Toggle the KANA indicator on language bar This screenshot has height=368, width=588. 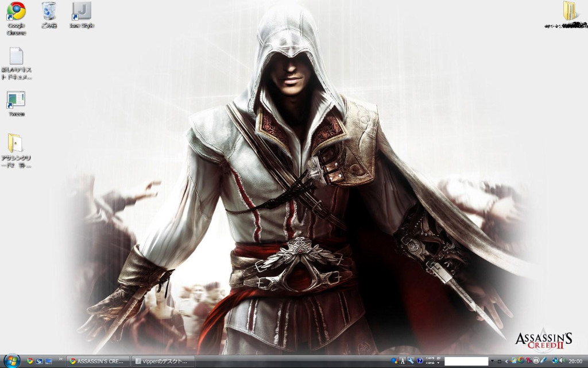tap(430, 363)
